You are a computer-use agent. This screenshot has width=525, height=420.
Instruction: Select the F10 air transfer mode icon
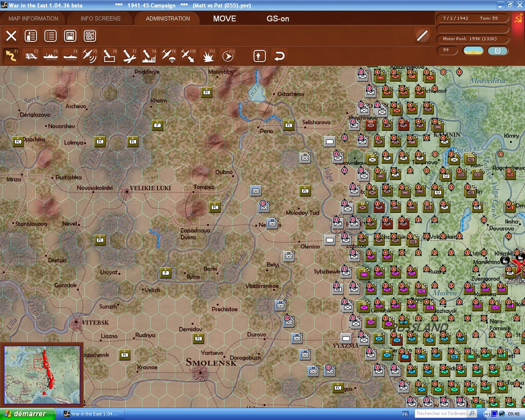click(x=188, y=56)
